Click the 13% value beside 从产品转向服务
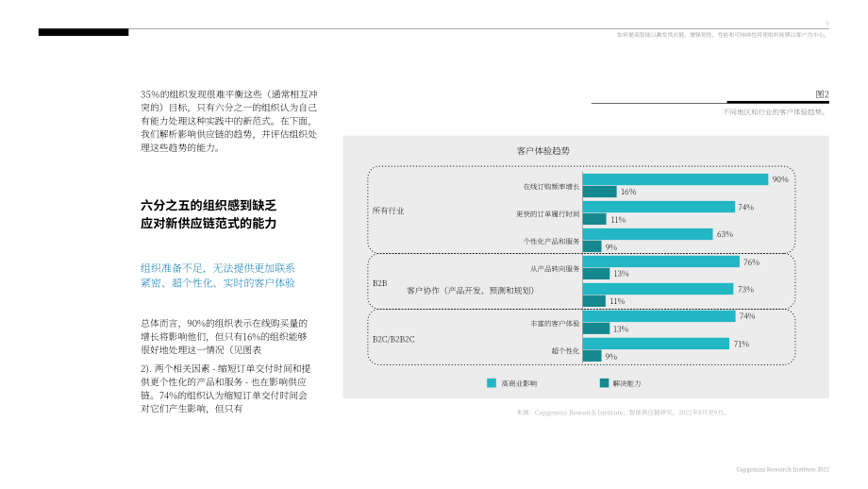 point(621,274)
